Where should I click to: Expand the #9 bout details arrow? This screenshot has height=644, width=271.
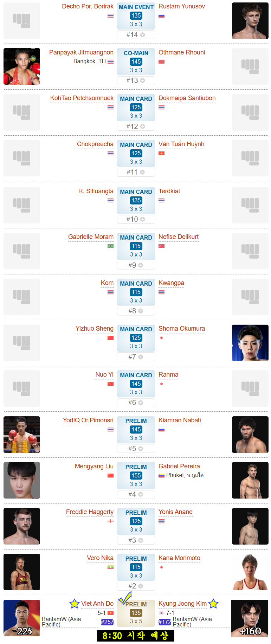141,265
